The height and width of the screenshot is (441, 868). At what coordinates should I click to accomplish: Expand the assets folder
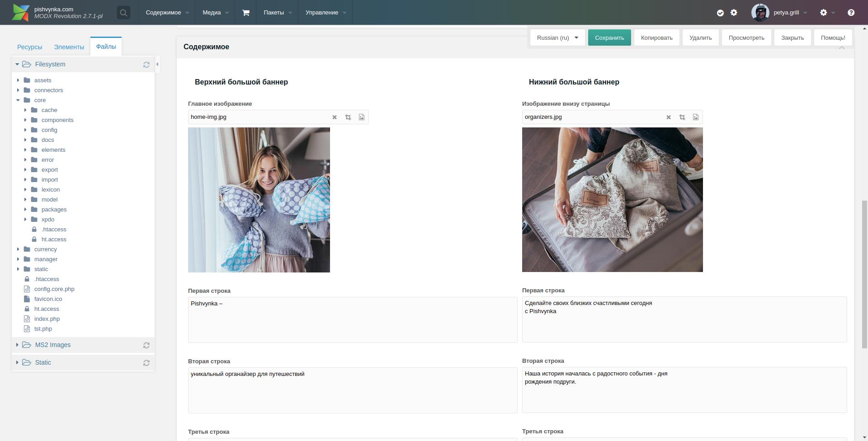(x=18, y=80)
